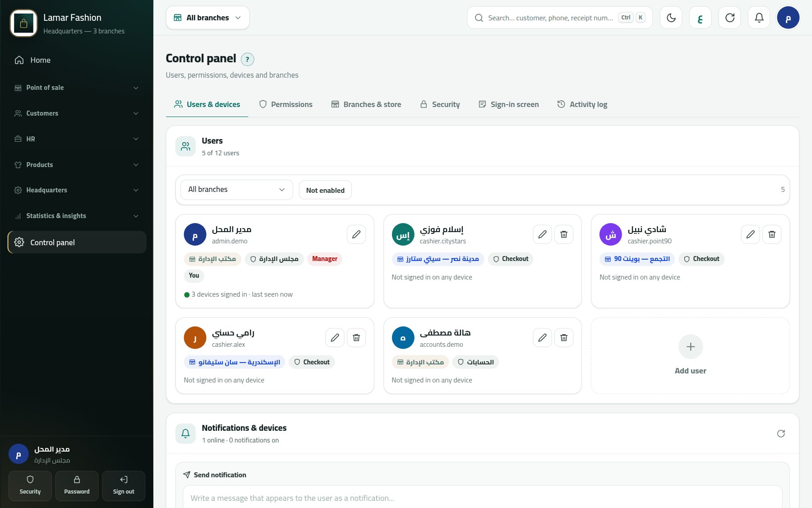The image size is (812, 508).
Task: Click 'Headquarters — 3 branches' subtitle
Action: pyautogui.click(x=84, y=31)
